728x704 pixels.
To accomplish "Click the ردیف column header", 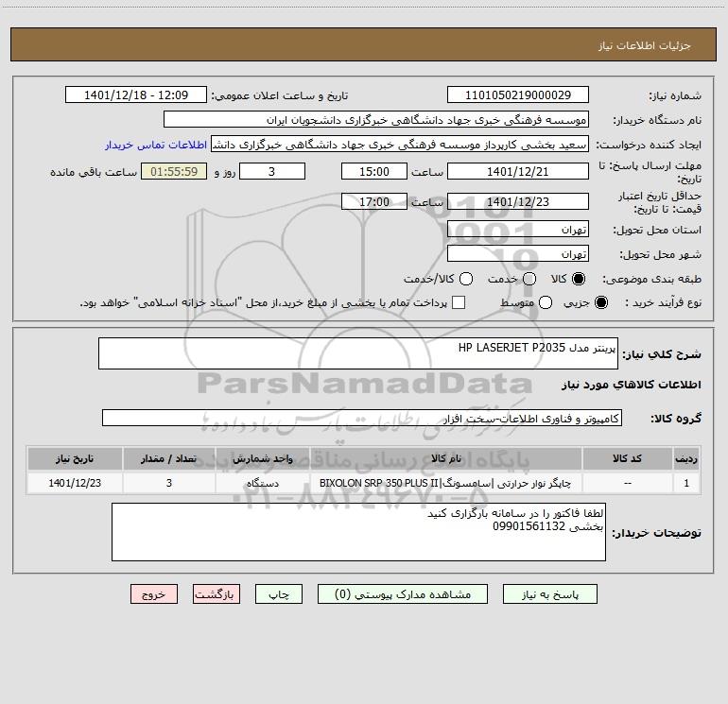I will click(x=686, y=458).
